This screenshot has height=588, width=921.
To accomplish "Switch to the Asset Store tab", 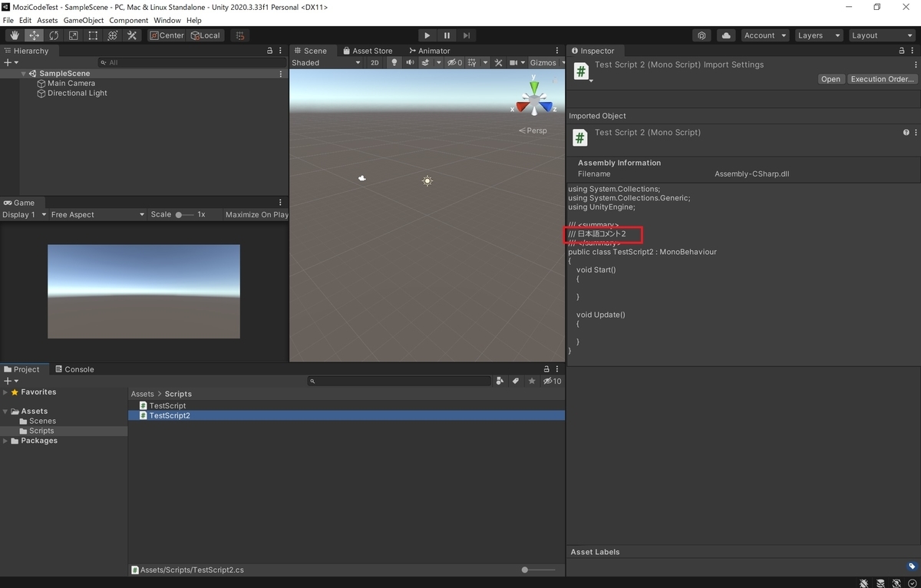I will (367, 51).
